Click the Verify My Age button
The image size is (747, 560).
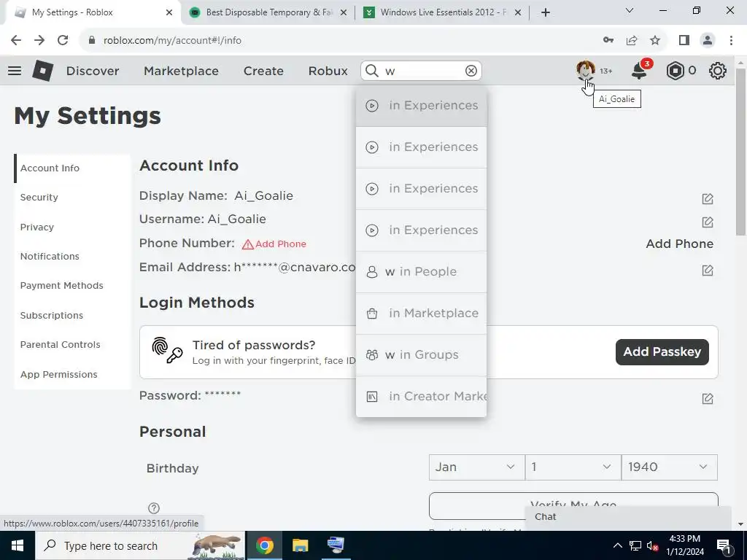pos(573,506)
